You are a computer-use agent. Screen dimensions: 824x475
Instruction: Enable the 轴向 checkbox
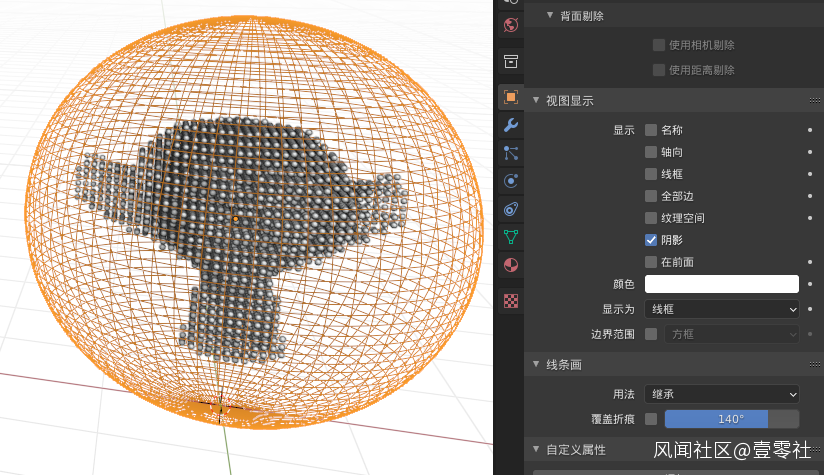tap(651, 152)
